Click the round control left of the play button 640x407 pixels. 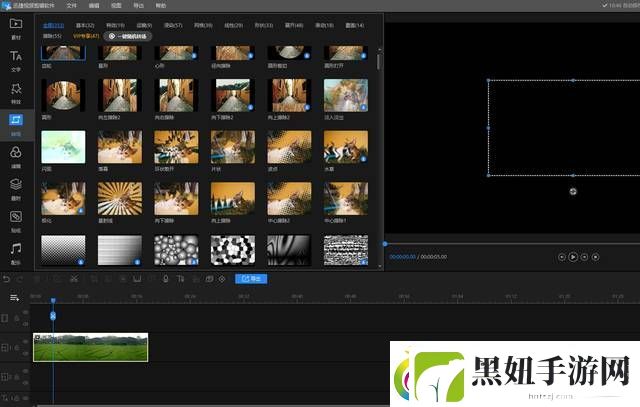pyautogui.click(x=562, y=257)
